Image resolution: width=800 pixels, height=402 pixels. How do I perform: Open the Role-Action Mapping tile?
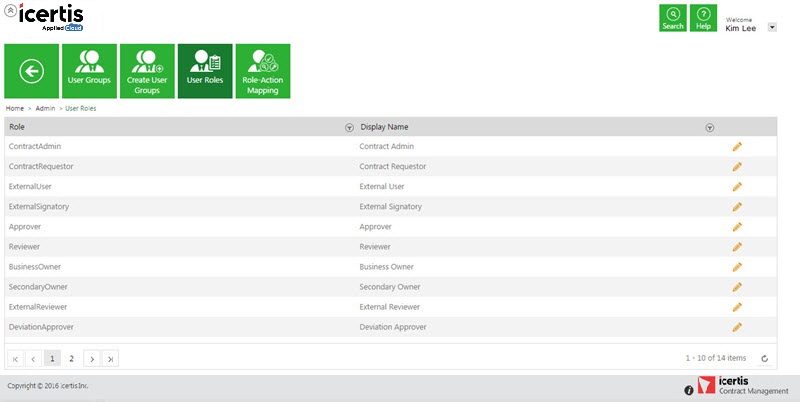coord(263,71)
